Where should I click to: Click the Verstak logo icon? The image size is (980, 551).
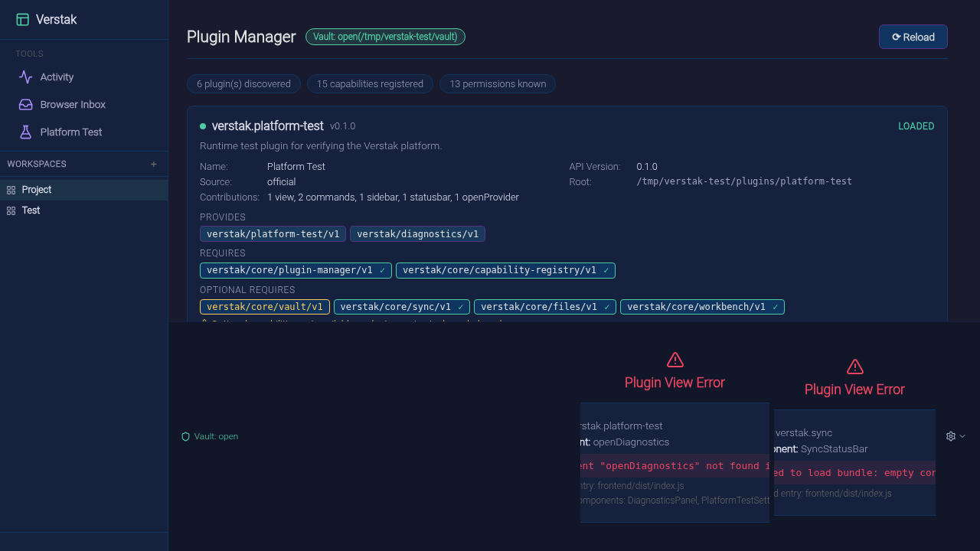pos(23,20)
